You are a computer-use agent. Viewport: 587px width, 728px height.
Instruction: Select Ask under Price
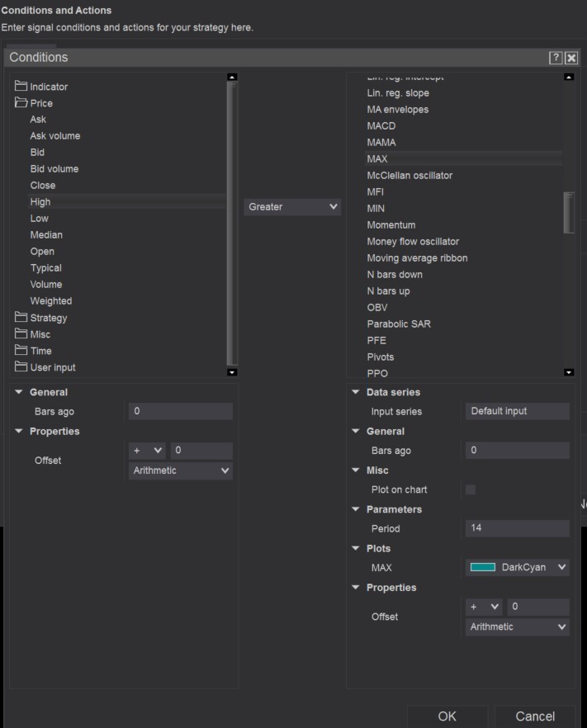click(38, 120)
